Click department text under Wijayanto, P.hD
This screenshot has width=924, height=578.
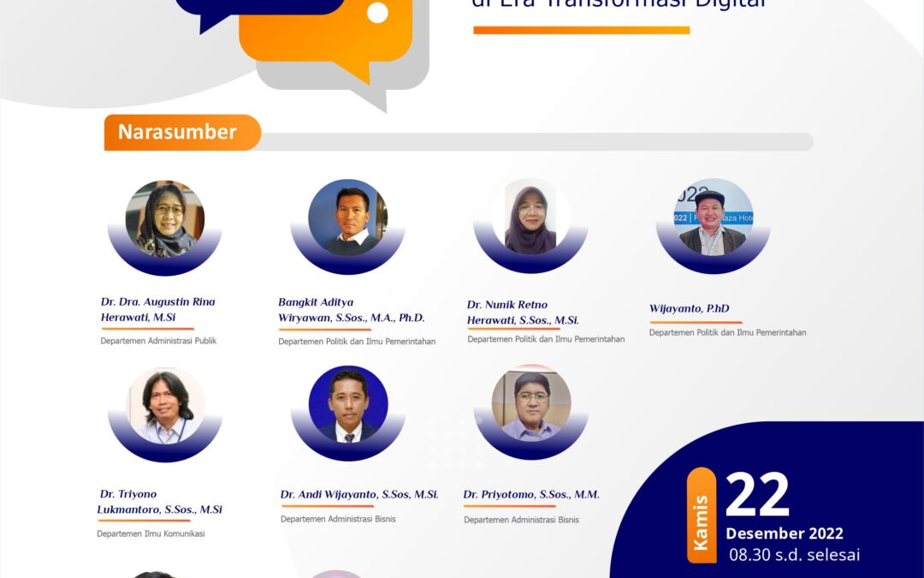point(728,332)
